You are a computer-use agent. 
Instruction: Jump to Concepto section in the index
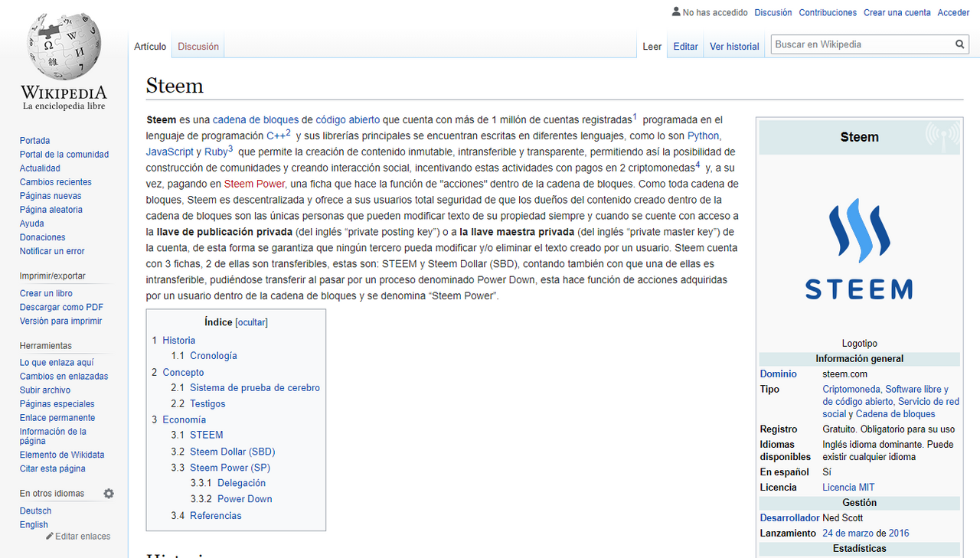(x=183, y=372)
